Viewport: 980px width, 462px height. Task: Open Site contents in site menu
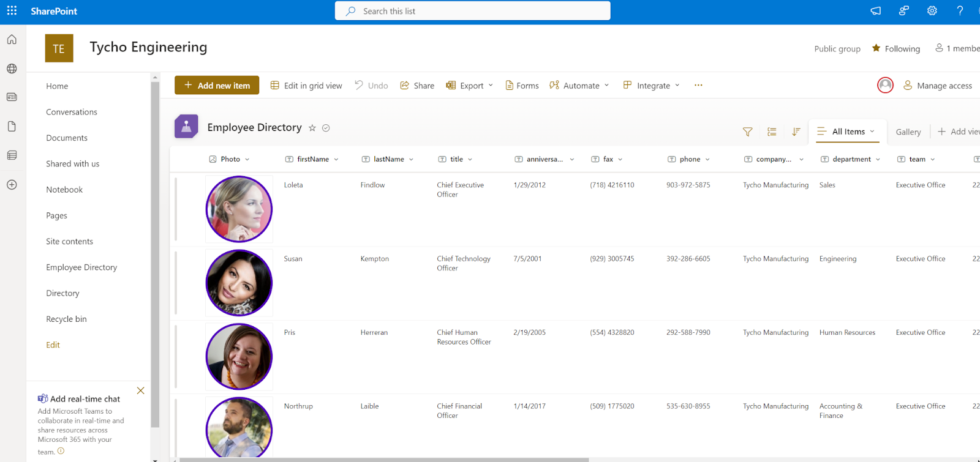(69, 242)
